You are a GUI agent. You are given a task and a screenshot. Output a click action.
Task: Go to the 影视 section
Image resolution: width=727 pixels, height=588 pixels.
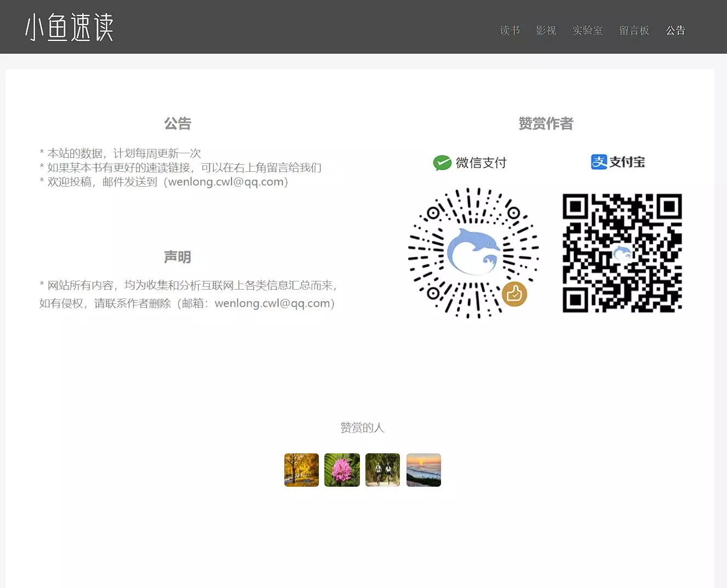point(546,31)
